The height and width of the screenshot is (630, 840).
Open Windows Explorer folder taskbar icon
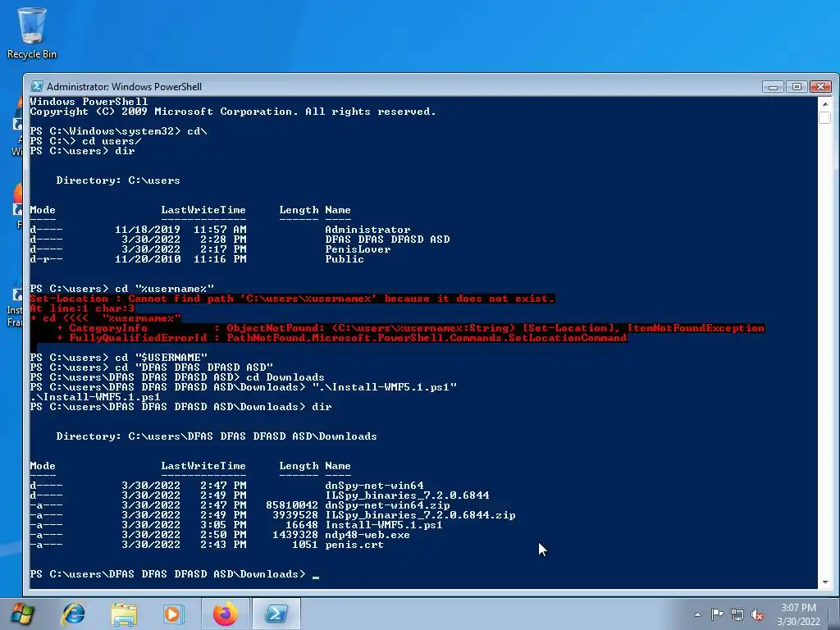124,614
